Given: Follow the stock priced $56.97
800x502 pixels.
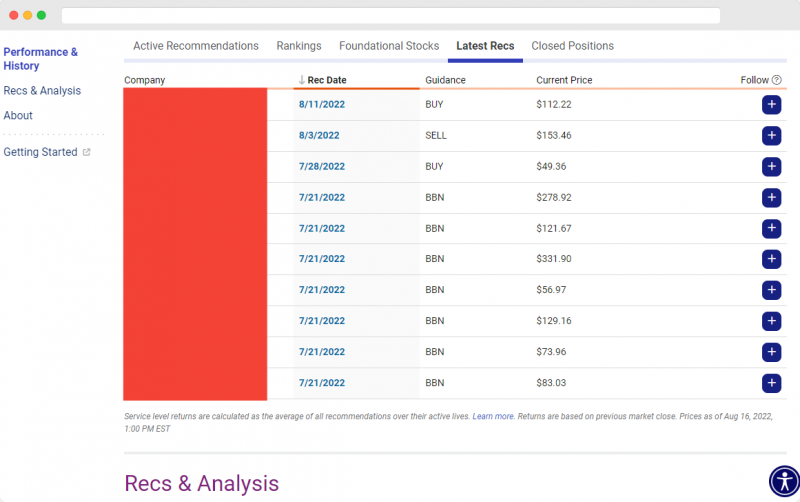Looking at the screenshot, I should 771,290.
